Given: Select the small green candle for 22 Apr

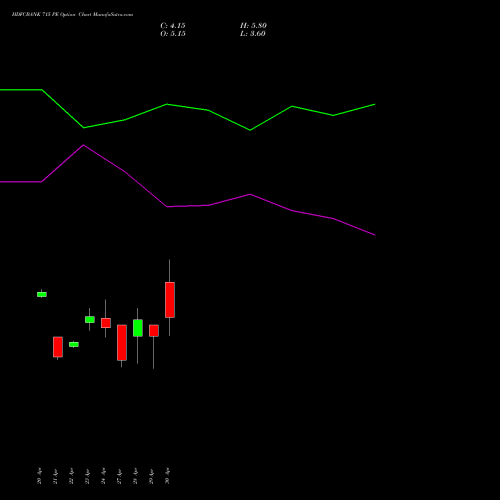Looking at the screenshot, I should (x=74, y=344).
